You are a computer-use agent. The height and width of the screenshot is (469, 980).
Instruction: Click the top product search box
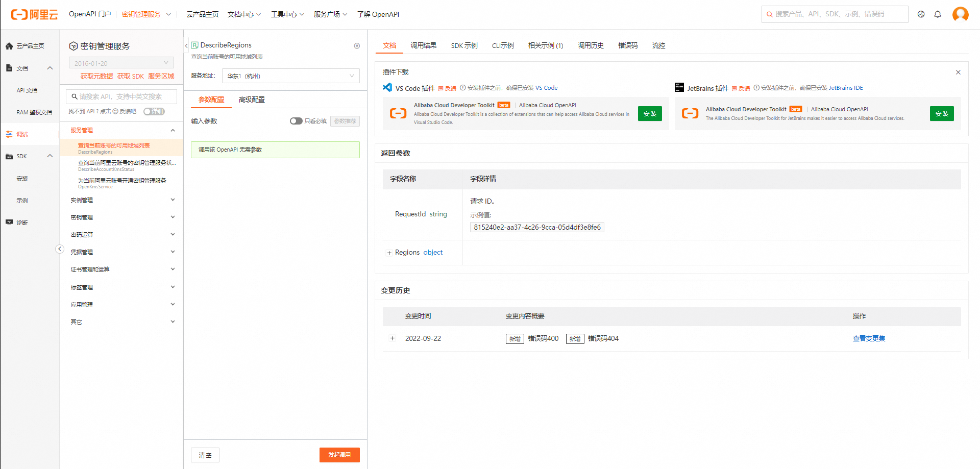point(835,14)
